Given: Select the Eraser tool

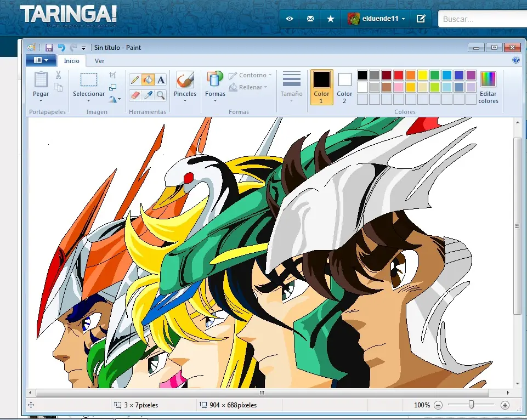Looking at the screenshot, I should 135,95.
